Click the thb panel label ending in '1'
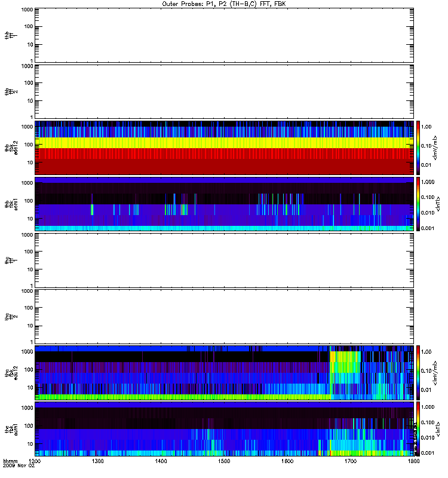Viewport: 448px width, 478px height. (x=11, y=35)
